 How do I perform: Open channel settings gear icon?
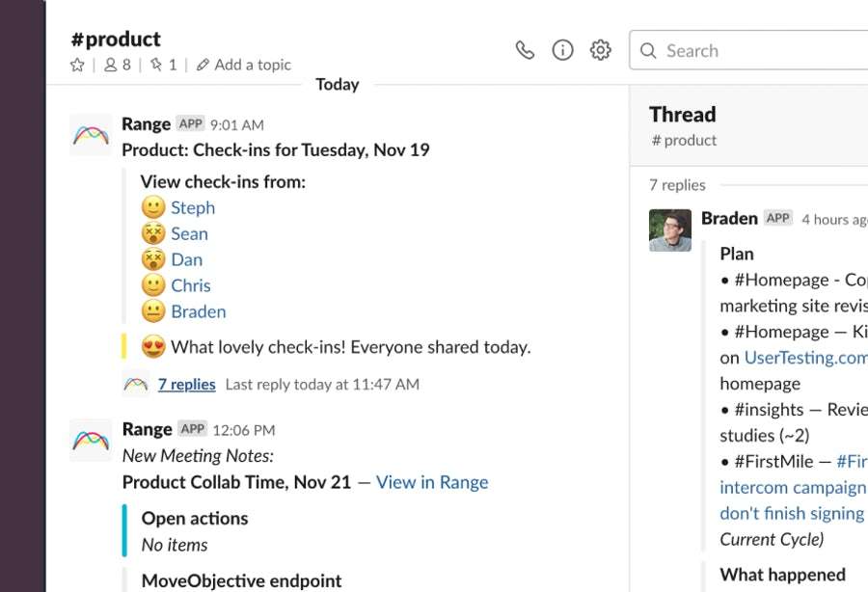600,50
